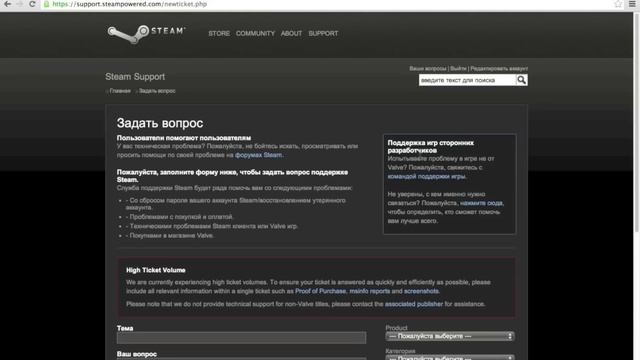Screen dimensions: 640x360
Task: Open the screenshots link
Action: (x=421, y=291)
